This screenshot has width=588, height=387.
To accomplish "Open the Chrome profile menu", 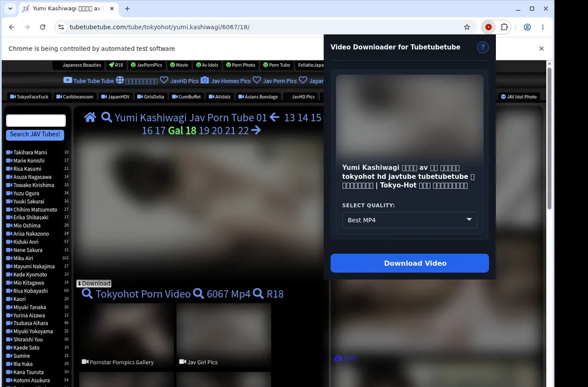I will point(527,27).
